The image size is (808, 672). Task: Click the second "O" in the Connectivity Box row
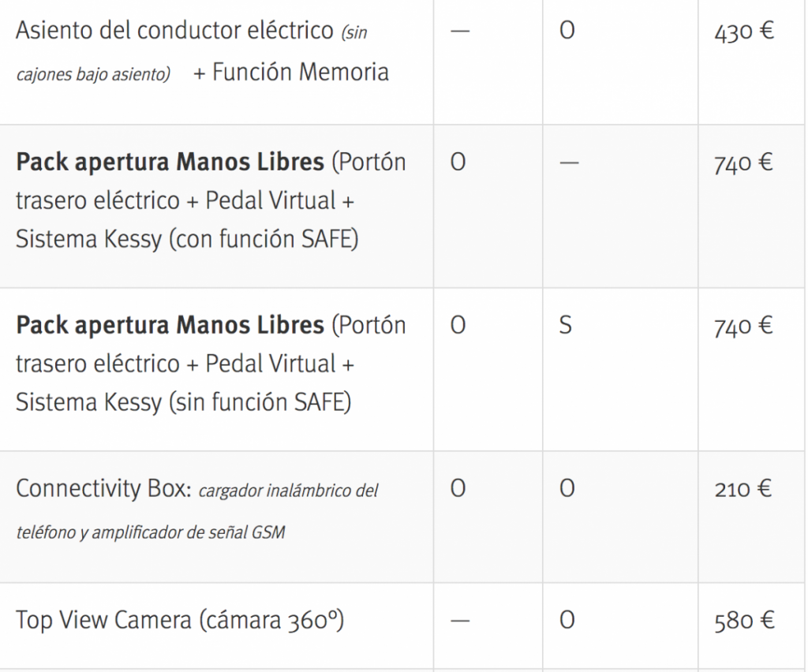(x=566, y=489)
